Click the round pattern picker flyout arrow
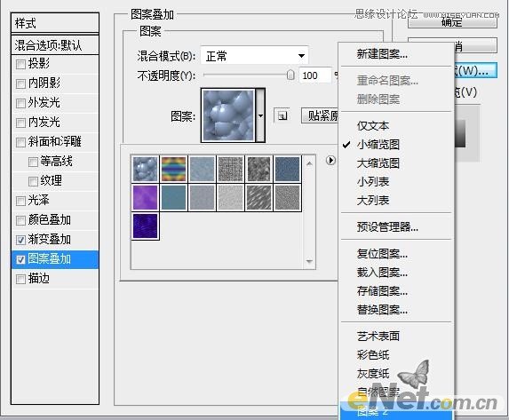 330,161
